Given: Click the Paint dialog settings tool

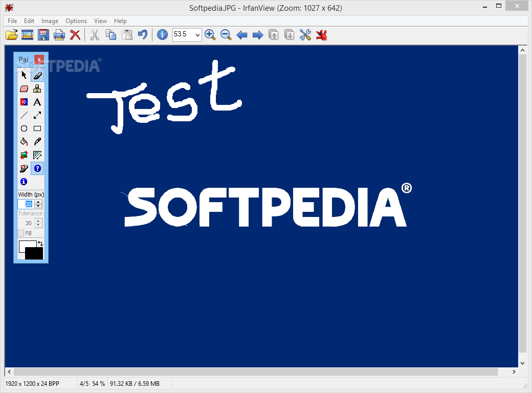Looking at the screenshot, I should (x=24, y=168).
